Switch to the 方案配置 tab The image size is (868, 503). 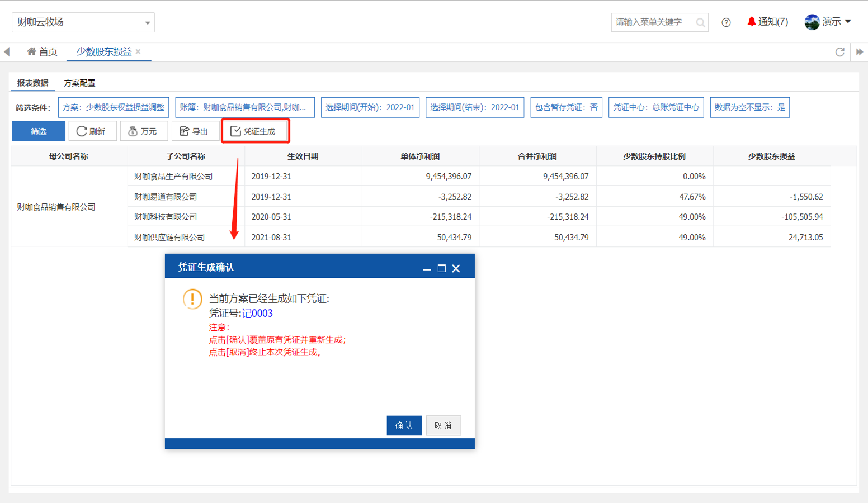click(79, 83)
